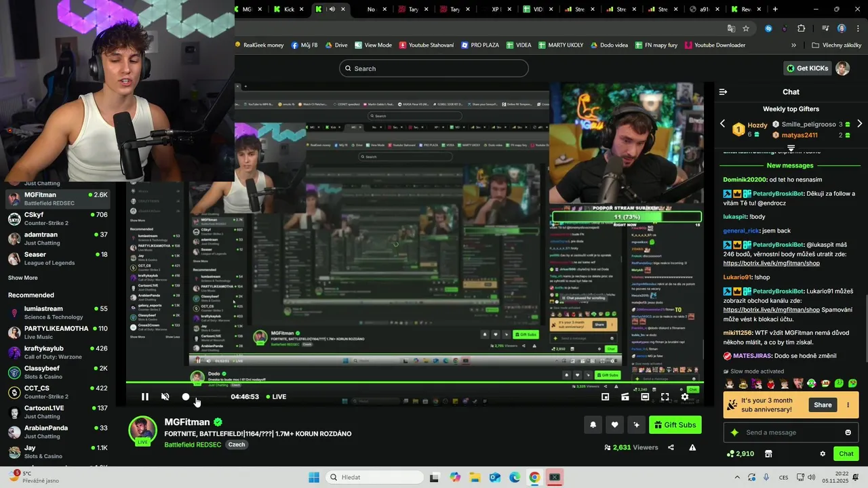Open File Explorer from taskbar
This screenshot has height=488, width=868.
coord(475,477)
